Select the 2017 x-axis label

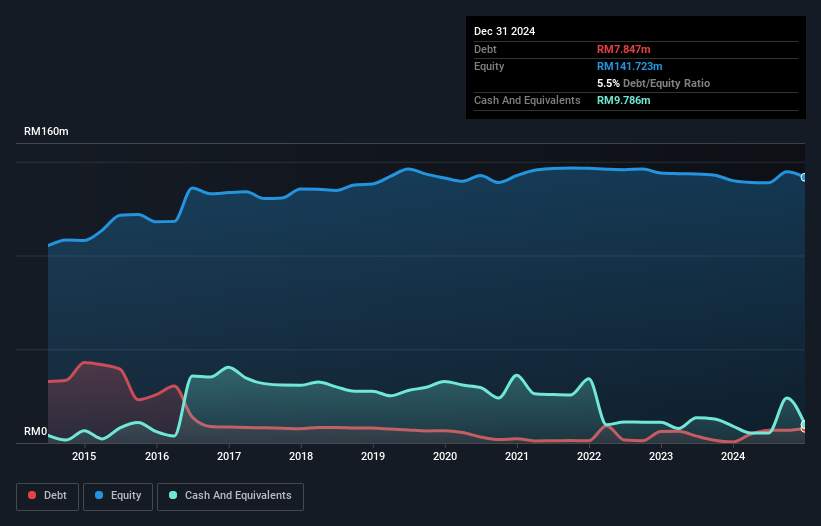coord(229,457)
